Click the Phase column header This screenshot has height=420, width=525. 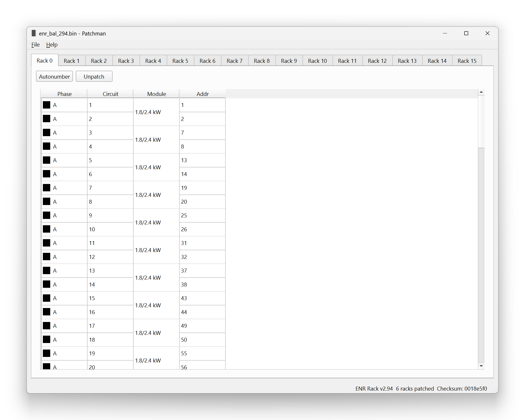coord(64,94)
